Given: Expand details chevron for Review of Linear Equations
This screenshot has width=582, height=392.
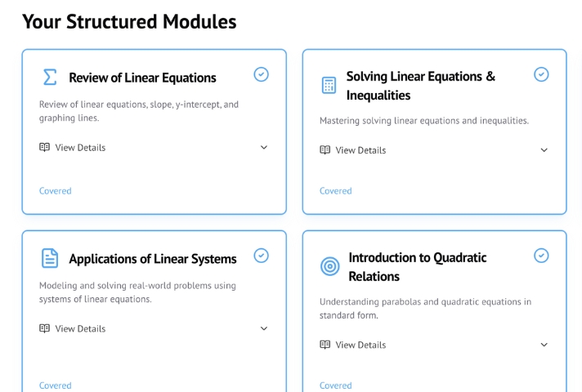Looking at the screenshot, I should [264, 148].
